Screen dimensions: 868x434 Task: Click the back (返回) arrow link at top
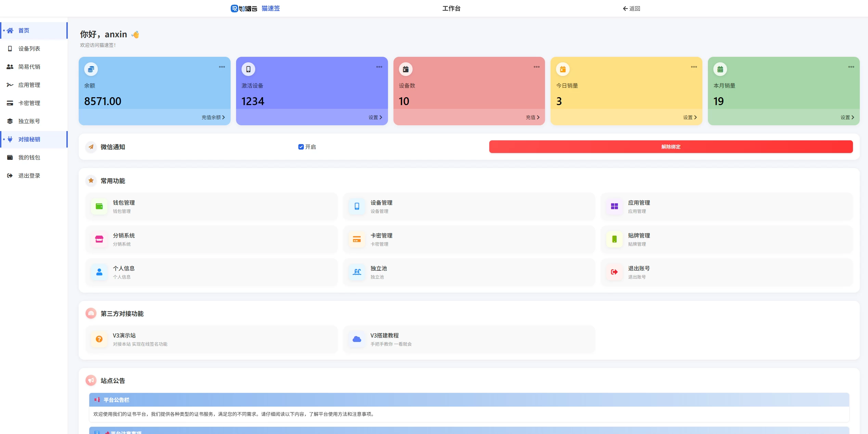(x=631, y=9)
